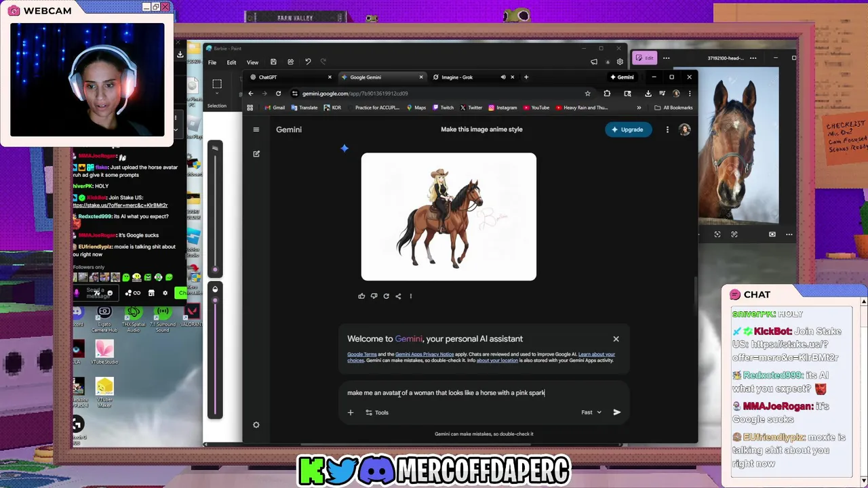The width and height of the screenshot is (868, 488).
Task: Share the Gemini response
Action: (x=398, y=296)
